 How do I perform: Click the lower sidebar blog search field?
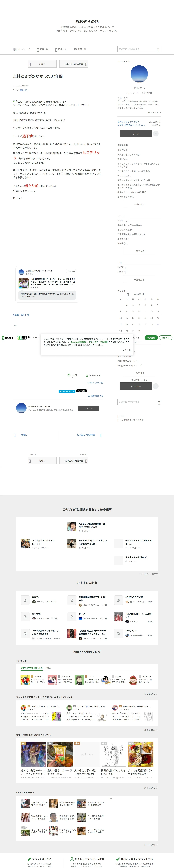click(139, 402)
